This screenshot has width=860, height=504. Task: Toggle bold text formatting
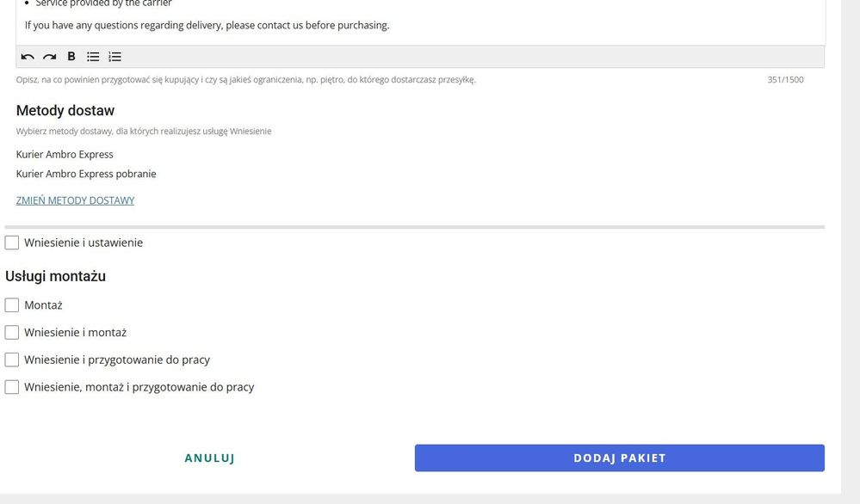71,57
